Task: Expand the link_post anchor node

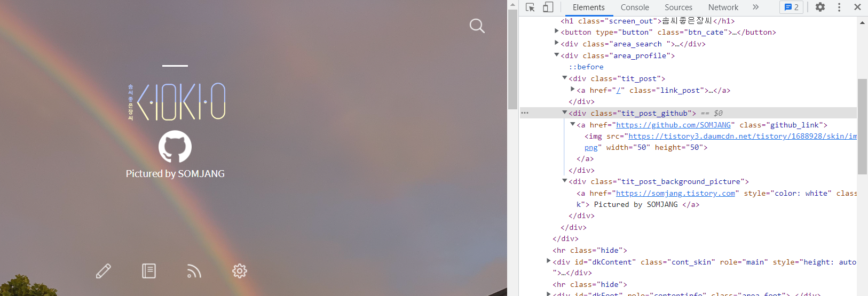Action: point(573,90)
